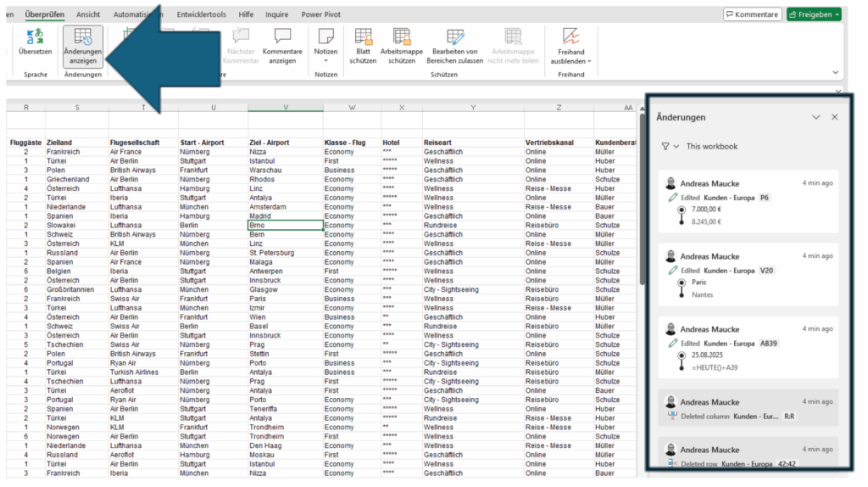Click the Klasse - Flug header cell
Screen dimensions: 868x487
click(352, 143)
